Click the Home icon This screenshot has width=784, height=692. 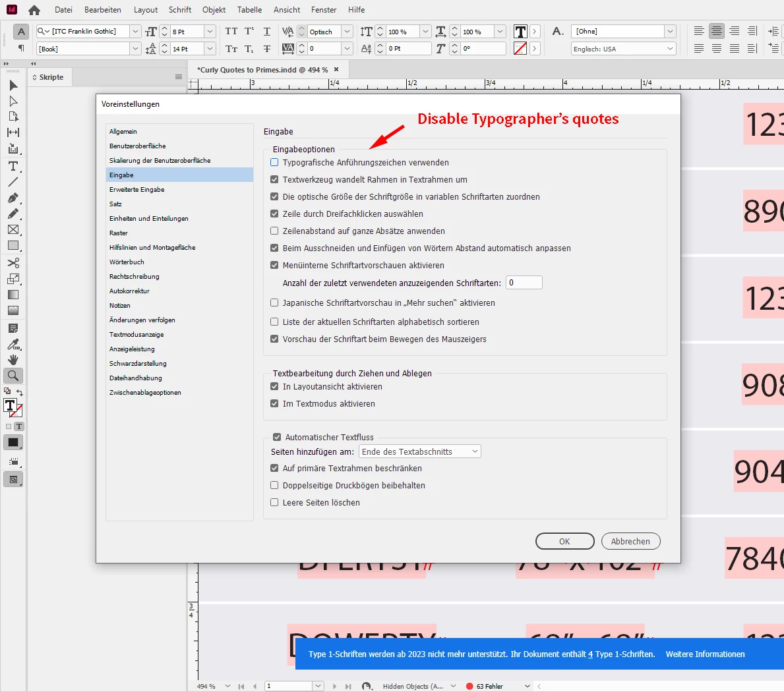[34, 9]
